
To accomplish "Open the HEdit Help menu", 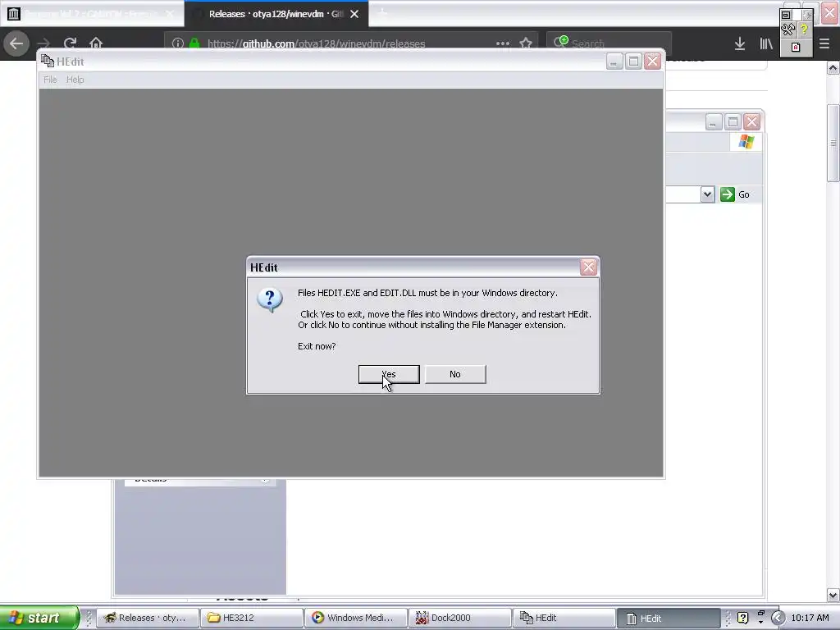I will click(x=75, y=80).
